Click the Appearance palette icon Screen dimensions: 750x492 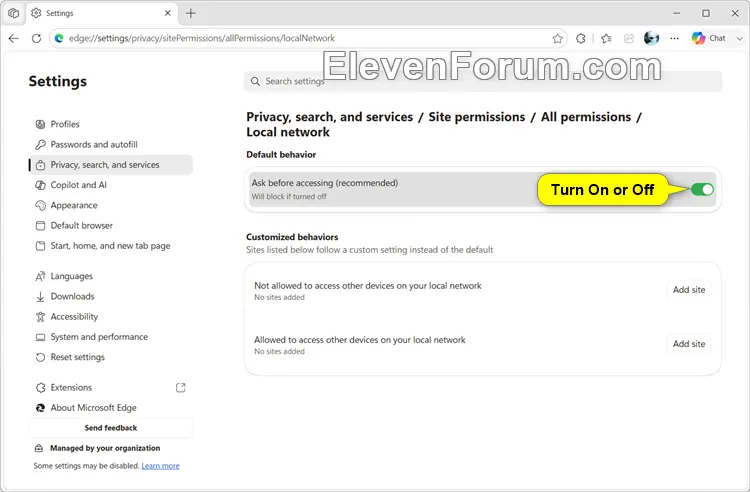40,205
